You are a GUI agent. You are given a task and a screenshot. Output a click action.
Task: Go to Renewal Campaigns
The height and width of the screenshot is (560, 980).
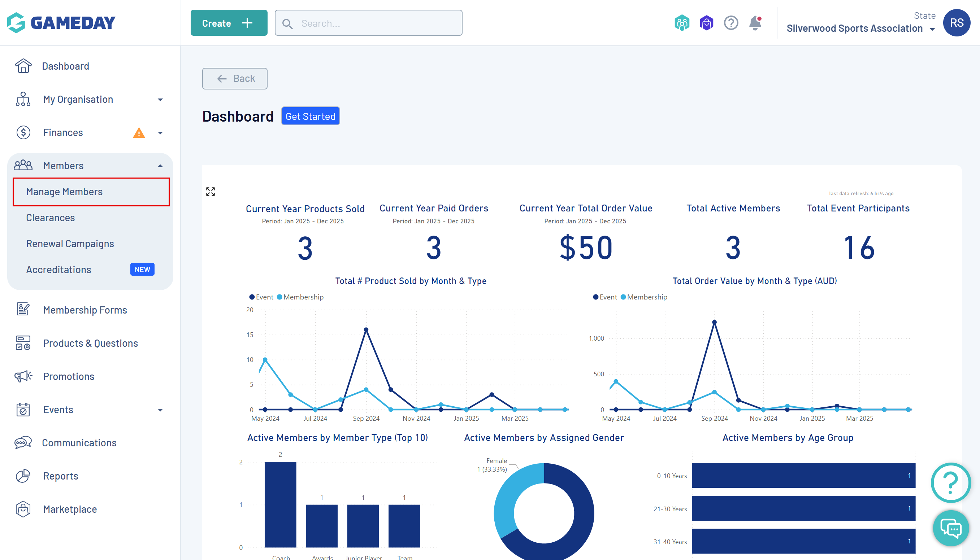point(70,244)
